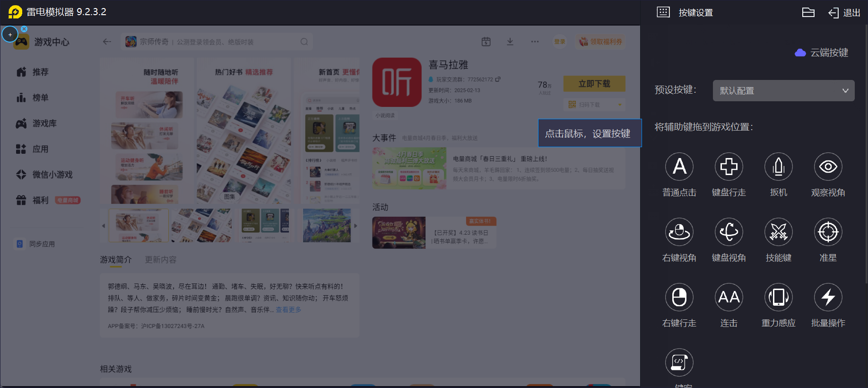
Task: Select the 右键视角 (right-click view) icon
Action: (679, 232)
